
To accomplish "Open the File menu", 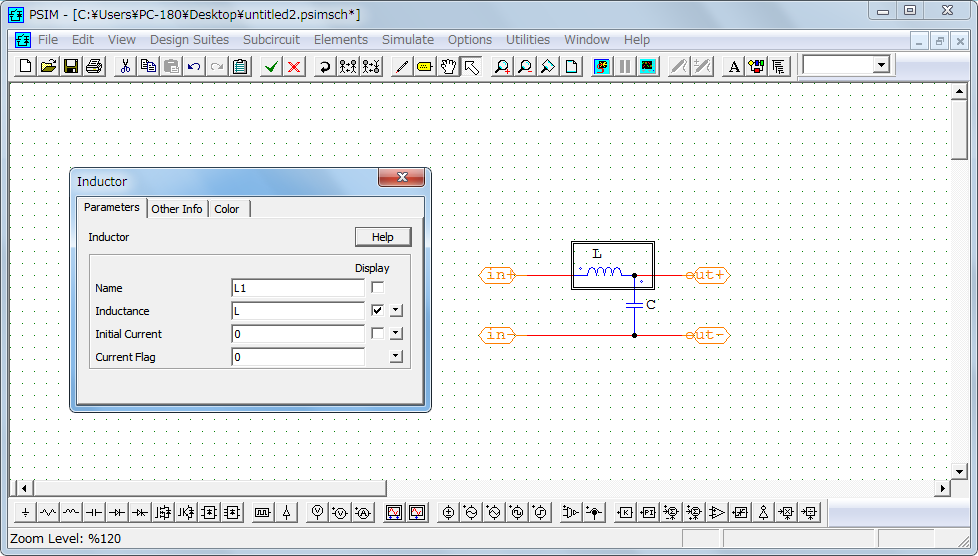I will pyautogui.click(x=48, y=39).
